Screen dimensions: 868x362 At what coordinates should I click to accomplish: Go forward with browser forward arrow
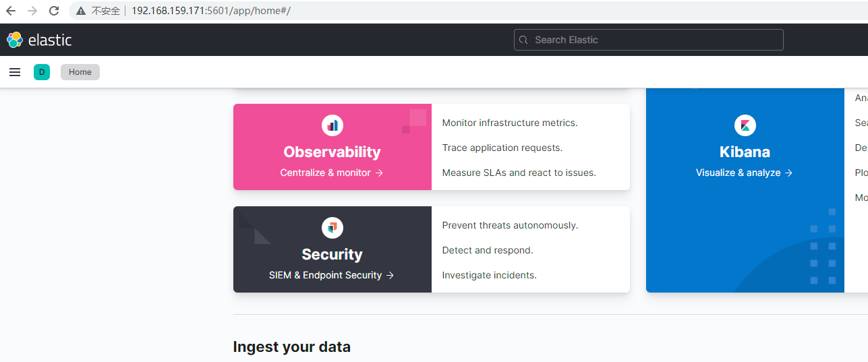(32, 11)
